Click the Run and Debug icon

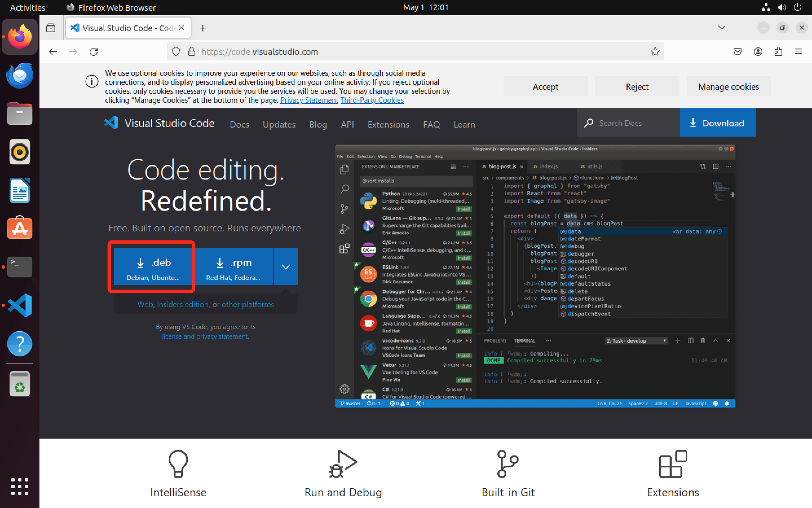point(343,464)
